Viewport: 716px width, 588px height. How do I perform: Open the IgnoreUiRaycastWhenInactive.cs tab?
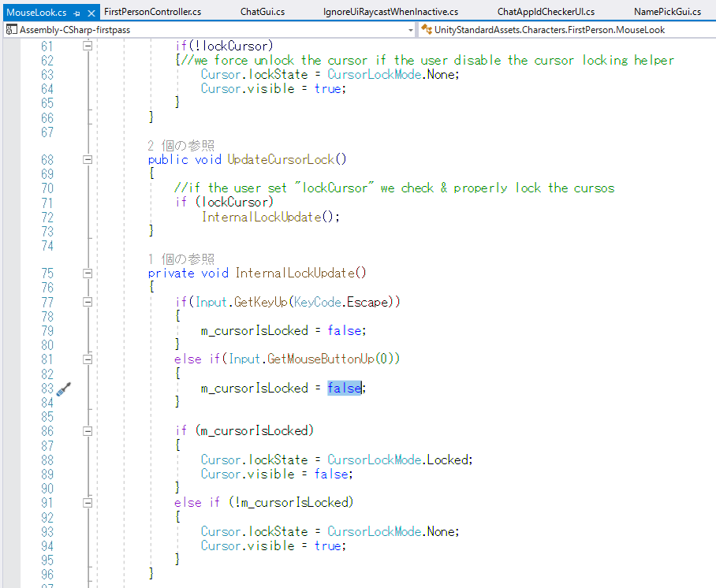click(390, 12)
